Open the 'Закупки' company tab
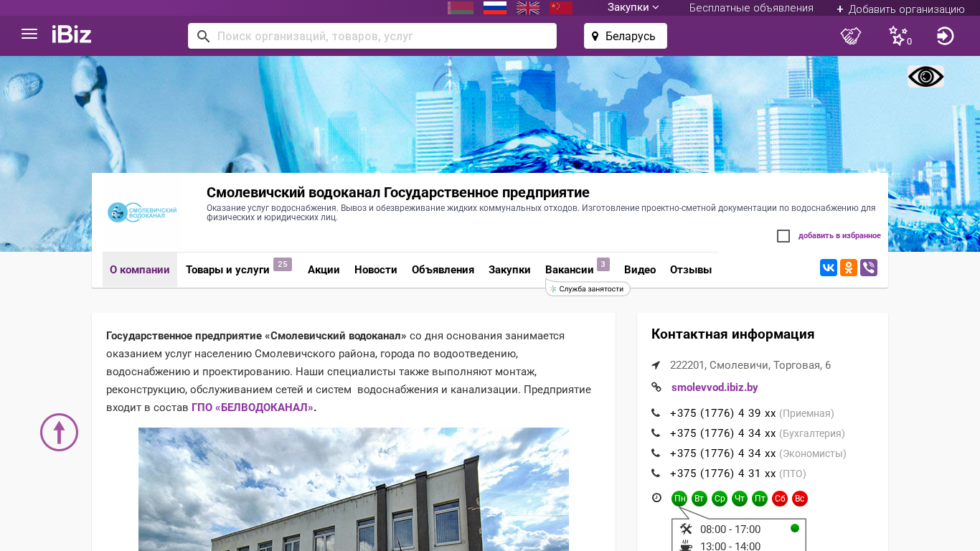 (509, 270)
